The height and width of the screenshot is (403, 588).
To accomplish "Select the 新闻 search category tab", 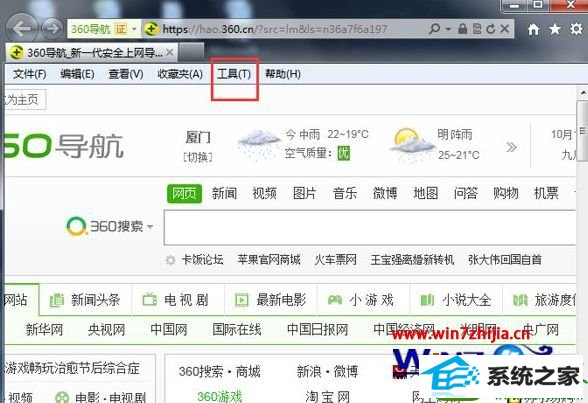I will 224,193.
